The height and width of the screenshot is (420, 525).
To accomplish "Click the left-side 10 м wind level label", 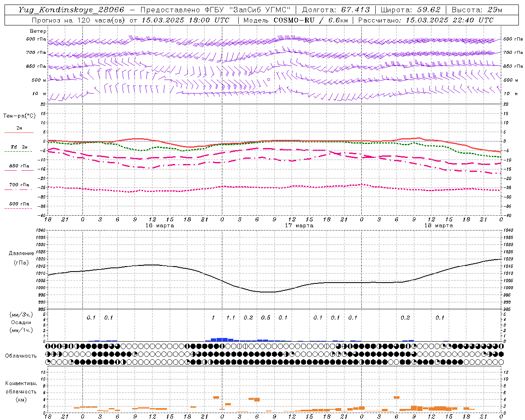I will coord(39,94).
